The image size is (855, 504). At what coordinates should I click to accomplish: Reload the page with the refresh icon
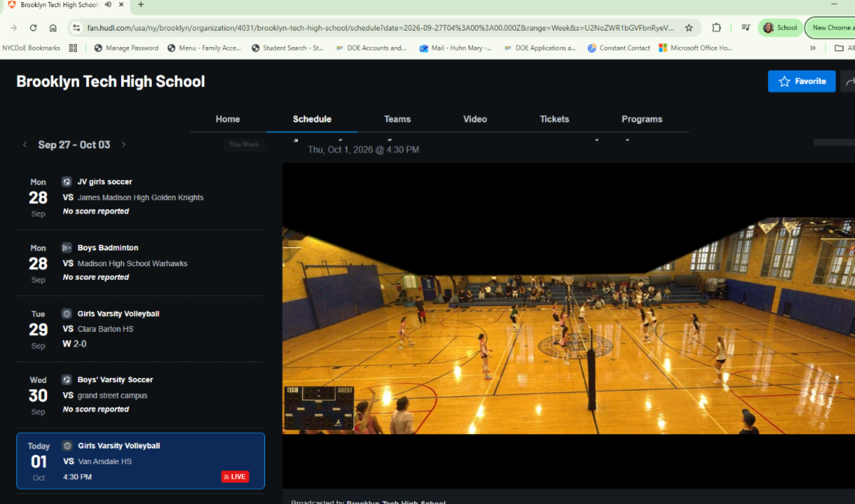tap(33, 28)
